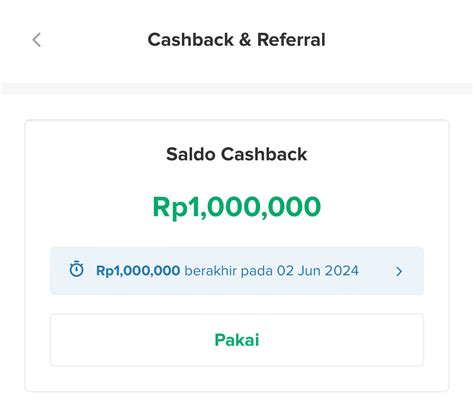Click blank banner area before the chevron
The image size is (474, 417).
[x=377, y=271]
